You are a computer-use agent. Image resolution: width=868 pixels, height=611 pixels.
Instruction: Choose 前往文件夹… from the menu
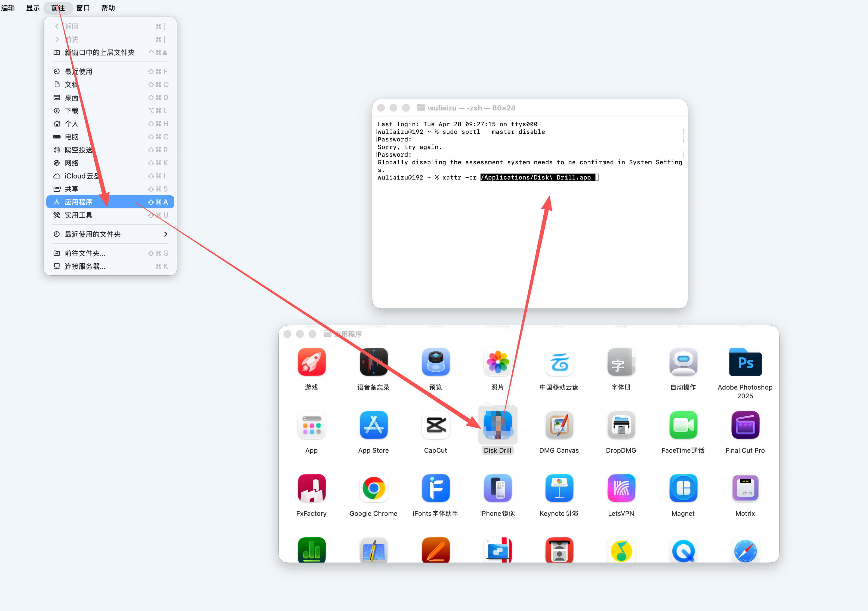pos(110,253)
